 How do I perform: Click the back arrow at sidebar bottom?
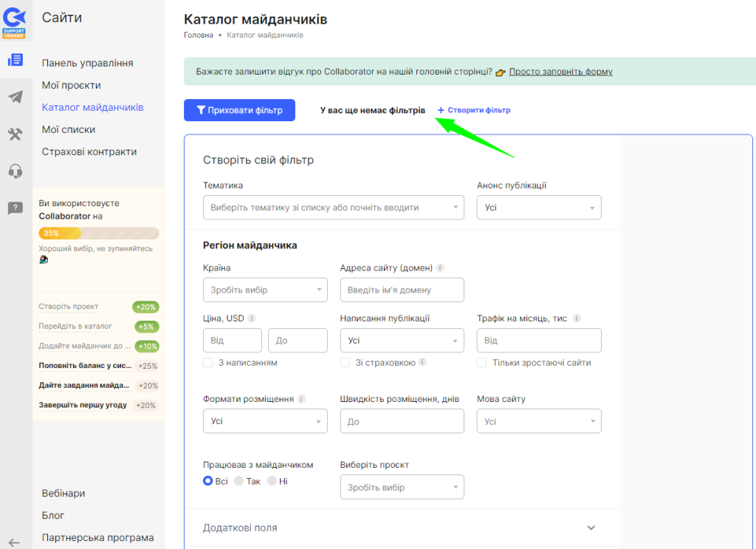point(14,542)
